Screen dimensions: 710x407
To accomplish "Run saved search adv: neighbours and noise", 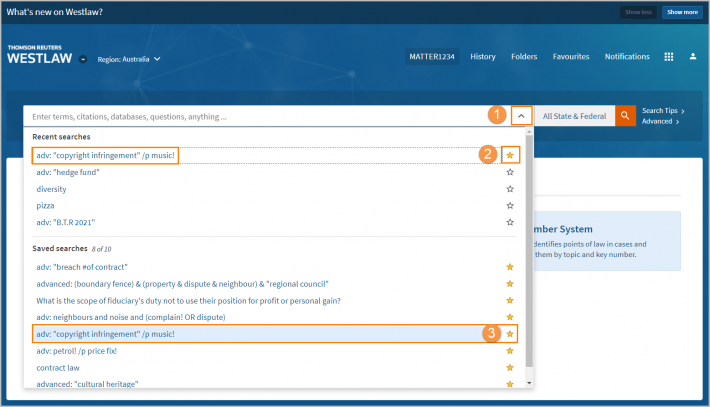I will (x=131, y=317).
